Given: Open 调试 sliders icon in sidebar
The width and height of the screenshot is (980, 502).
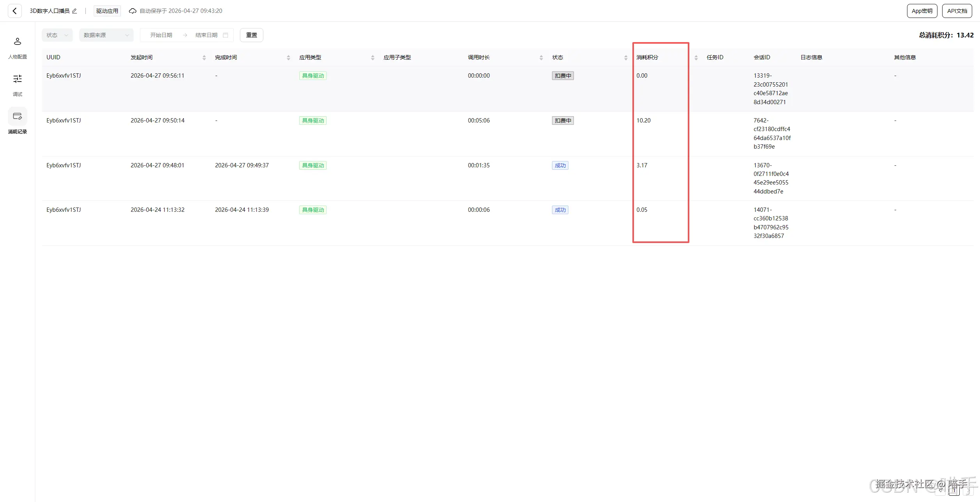Looking at the screenshot, I should pos(17,79).
